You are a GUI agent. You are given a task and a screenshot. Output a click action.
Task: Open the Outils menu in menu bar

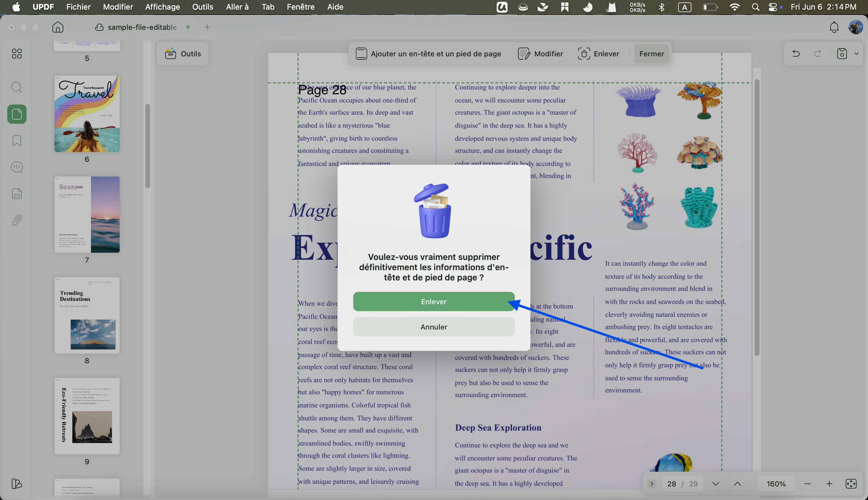tap(203, 7)
